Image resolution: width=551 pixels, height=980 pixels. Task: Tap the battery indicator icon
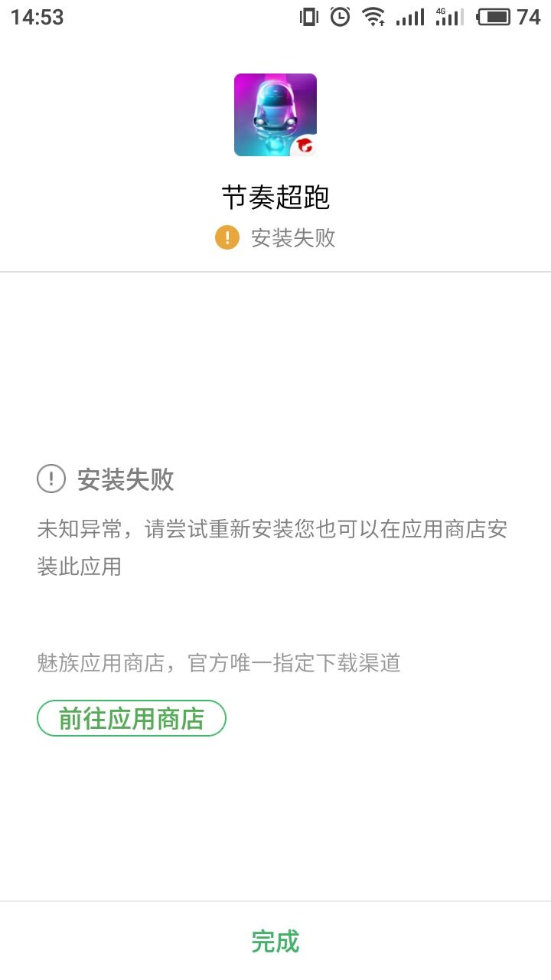point(494,17)
